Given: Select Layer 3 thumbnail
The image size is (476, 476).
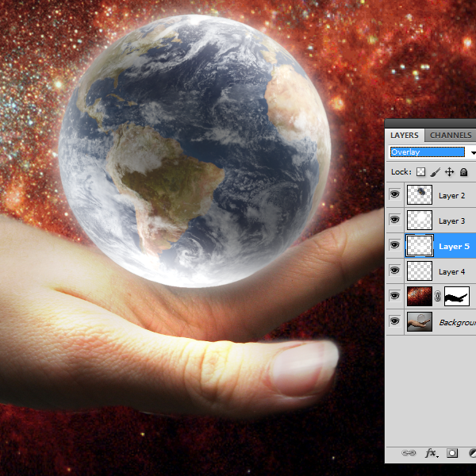Looking at the screenshot, I should [x=420, y=220].
